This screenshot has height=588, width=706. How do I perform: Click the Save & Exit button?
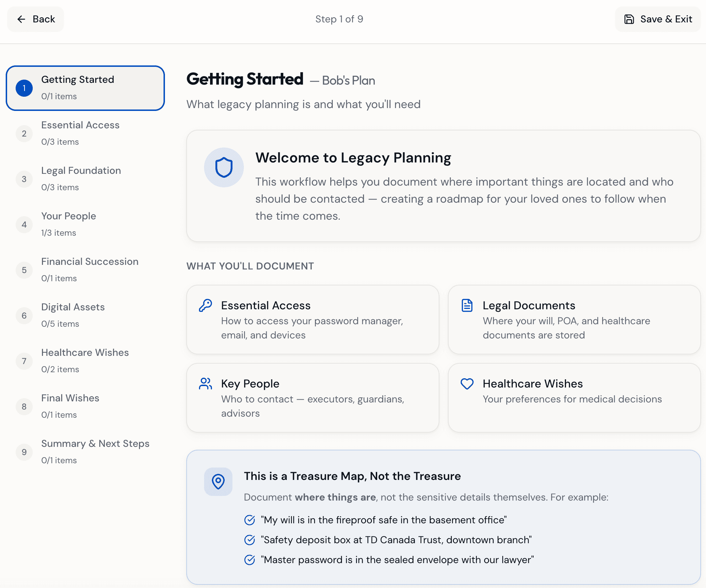coord(658,19)
